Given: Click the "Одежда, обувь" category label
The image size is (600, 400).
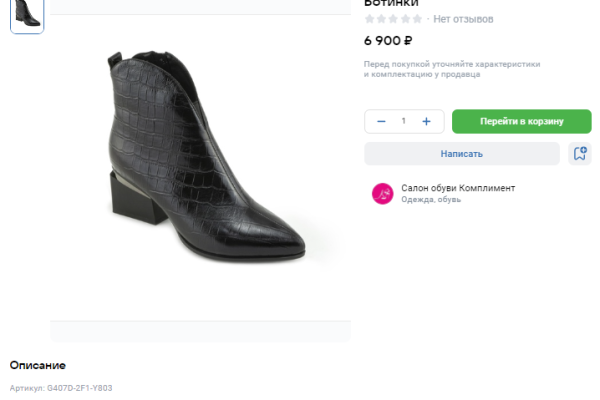Looking at the screenshot, I should pos(431,200).
